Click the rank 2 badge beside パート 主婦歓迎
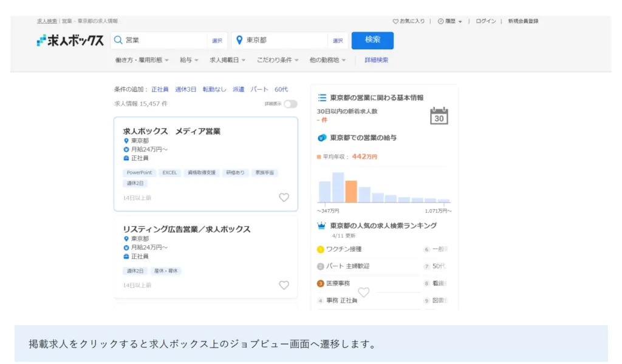The height and width of the screenshot is (364, 622). tap(321, 266)
